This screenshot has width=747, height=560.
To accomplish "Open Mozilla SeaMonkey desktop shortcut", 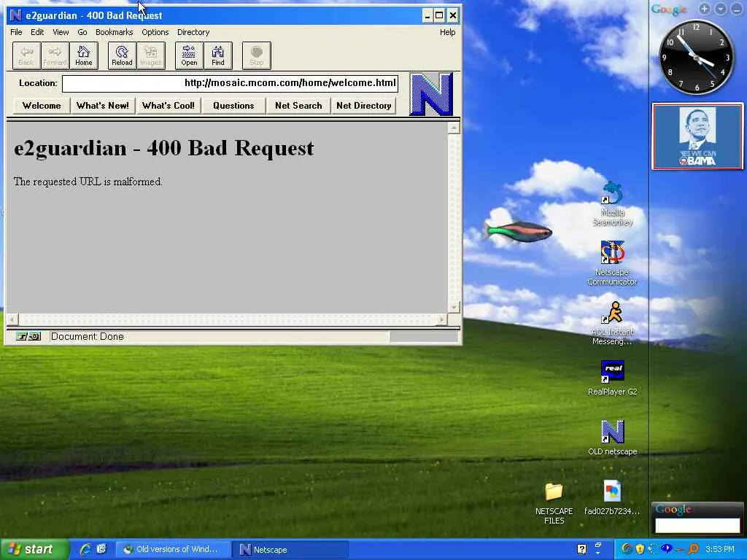I will pyautogui.click(x=612, y=204).
